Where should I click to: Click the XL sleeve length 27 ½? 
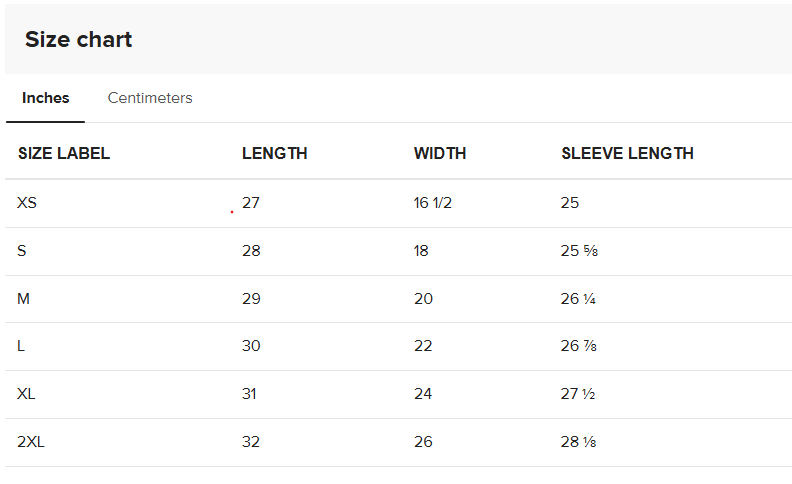(x=578, y=394)
